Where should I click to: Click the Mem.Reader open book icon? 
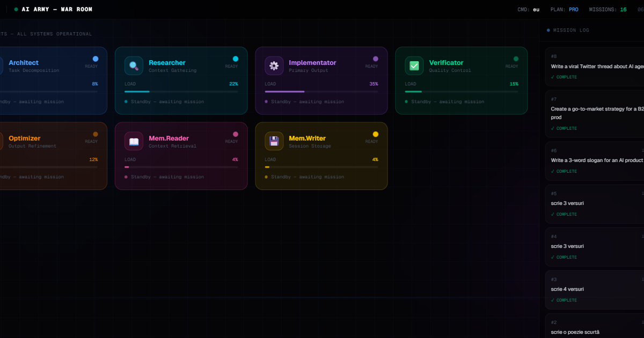click(x=134, y=141)
